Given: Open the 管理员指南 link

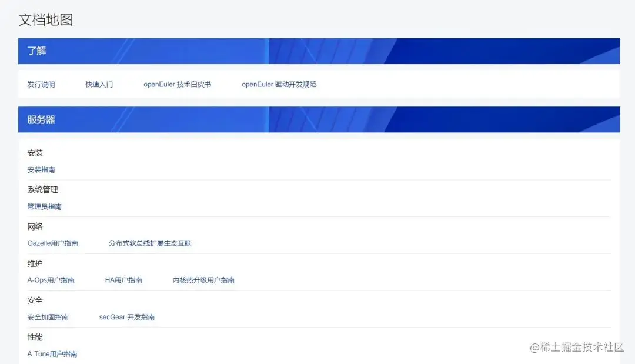Looking at the screenshot, I should point(45,206).
